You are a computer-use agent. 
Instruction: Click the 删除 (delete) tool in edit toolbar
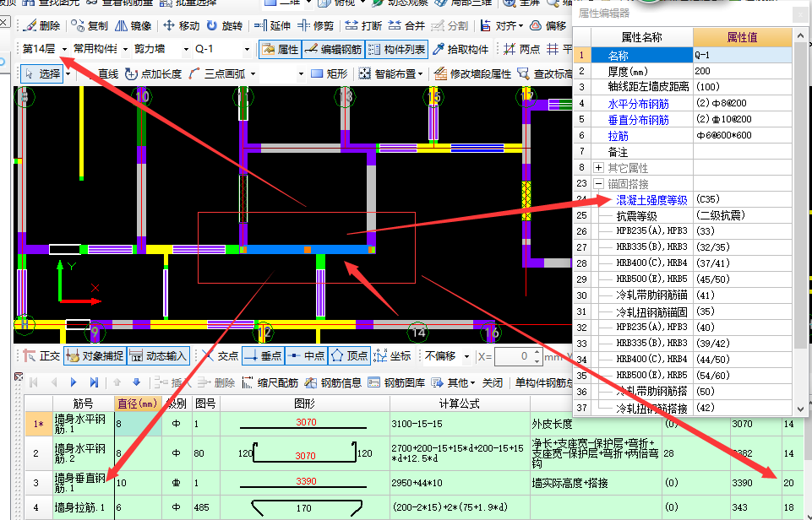click(41, 25)
